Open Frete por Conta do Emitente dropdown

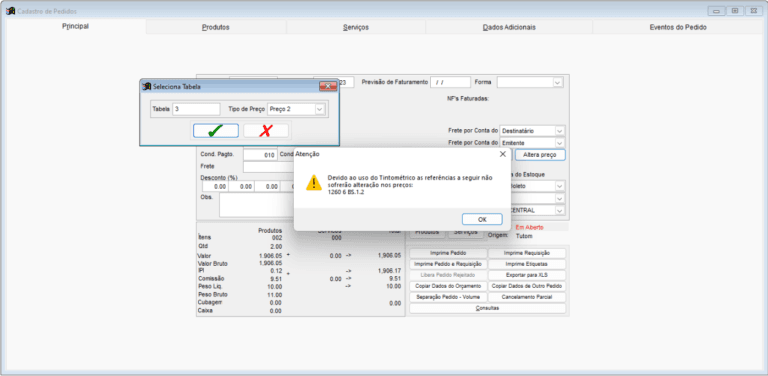[x=559, y=143]
